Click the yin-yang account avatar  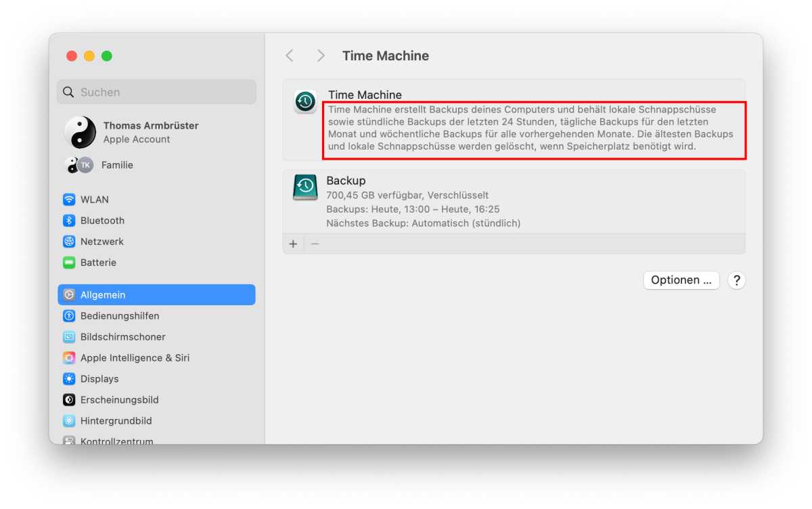pyautogui.click(x=80, y=132)
